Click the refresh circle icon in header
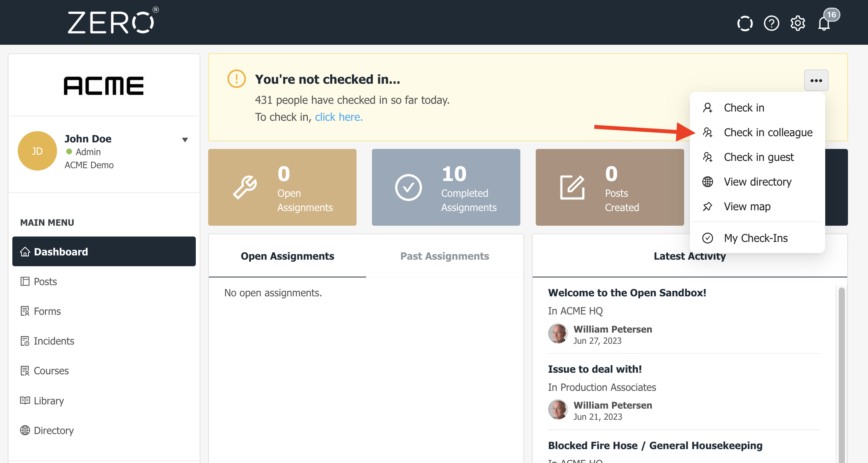Viewport: 868px width, 463px height. pyautogui.click(x=745, y=24)
